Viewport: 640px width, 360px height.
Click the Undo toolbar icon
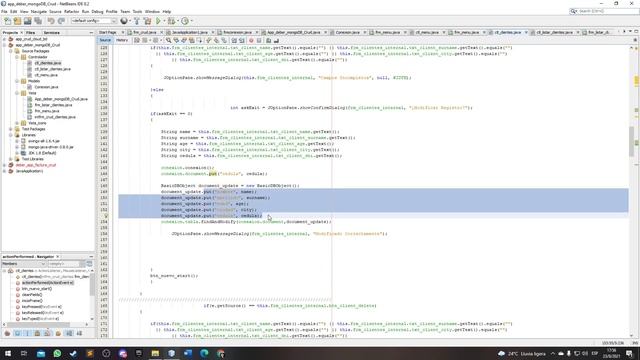tap(51, 21)
